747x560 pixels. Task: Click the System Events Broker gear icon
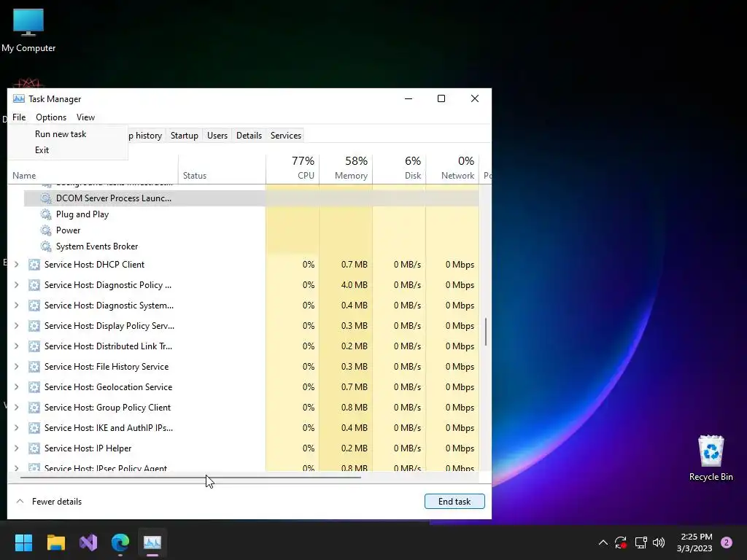46,246
